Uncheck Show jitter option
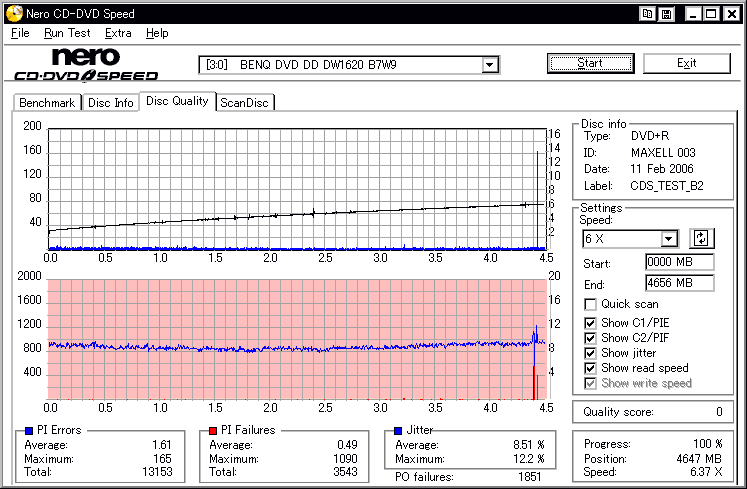This screenshot has width=747, height=489. [x=590, y=353]
